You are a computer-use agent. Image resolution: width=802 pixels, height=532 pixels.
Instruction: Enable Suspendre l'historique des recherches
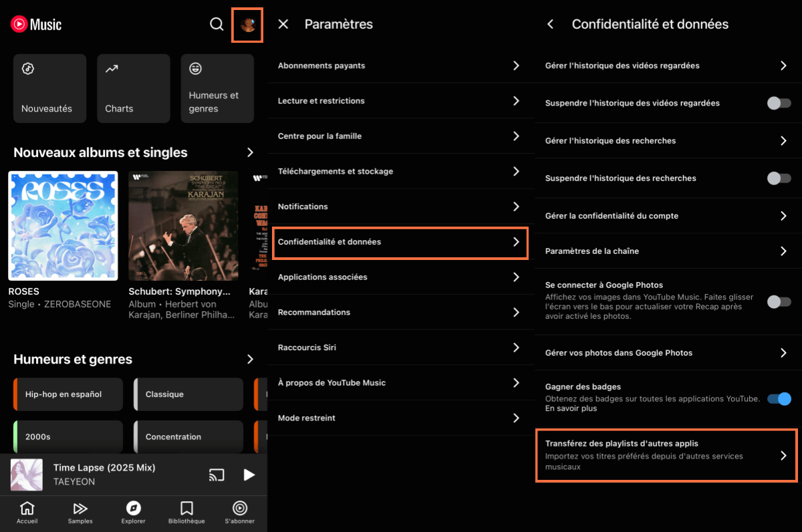coord(779,178)
